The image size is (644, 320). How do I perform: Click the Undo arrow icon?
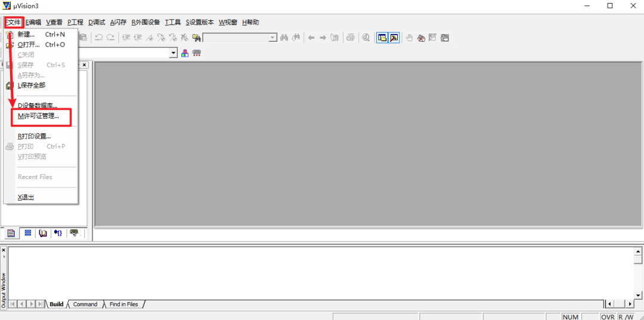click(x=98, y=38)
